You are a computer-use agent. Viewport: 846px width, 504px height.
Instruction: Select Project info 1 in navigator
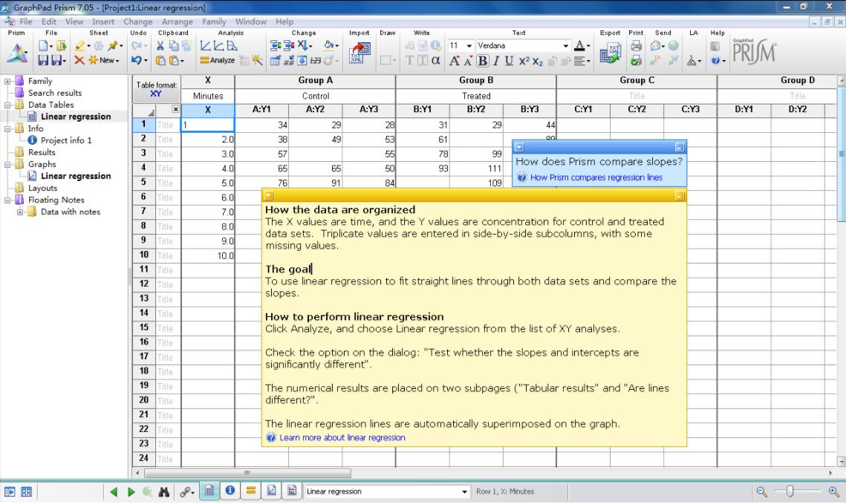point(66,140)
